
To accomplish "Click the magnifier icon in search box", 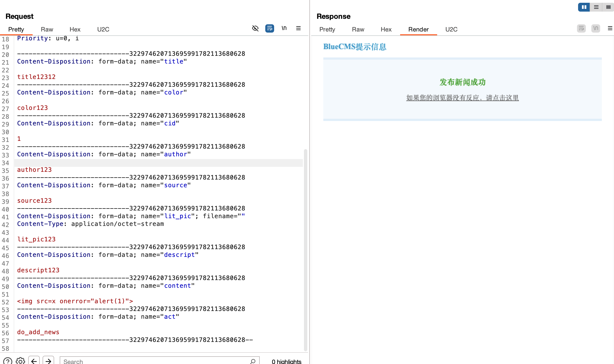I will [253, 361].
